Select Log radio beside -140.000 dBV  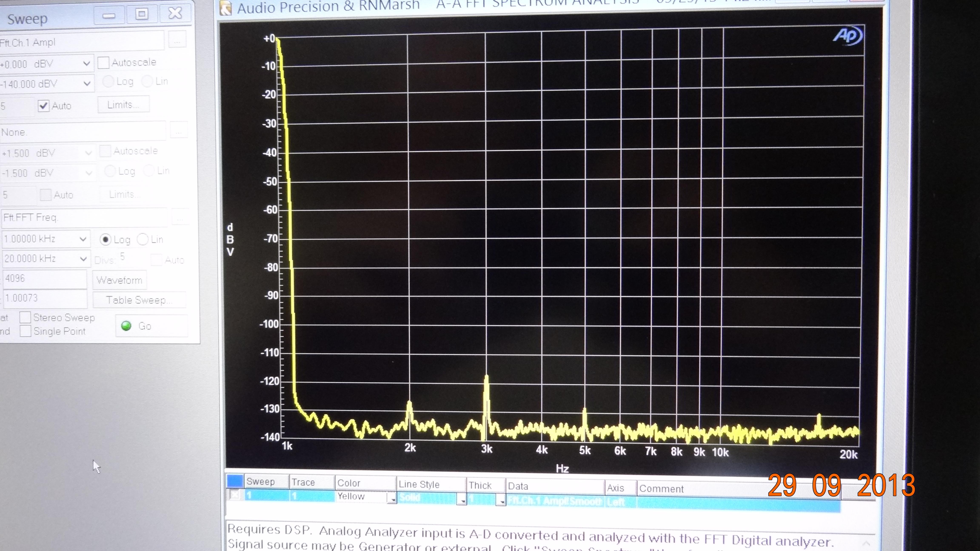[x=108, y=81]
